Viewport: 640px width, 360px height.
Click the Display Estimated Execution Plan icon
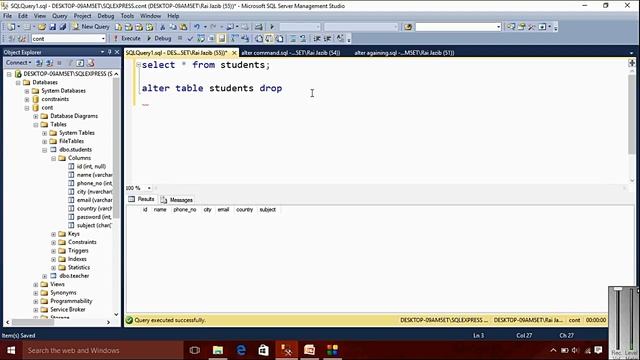coord(201,38)
